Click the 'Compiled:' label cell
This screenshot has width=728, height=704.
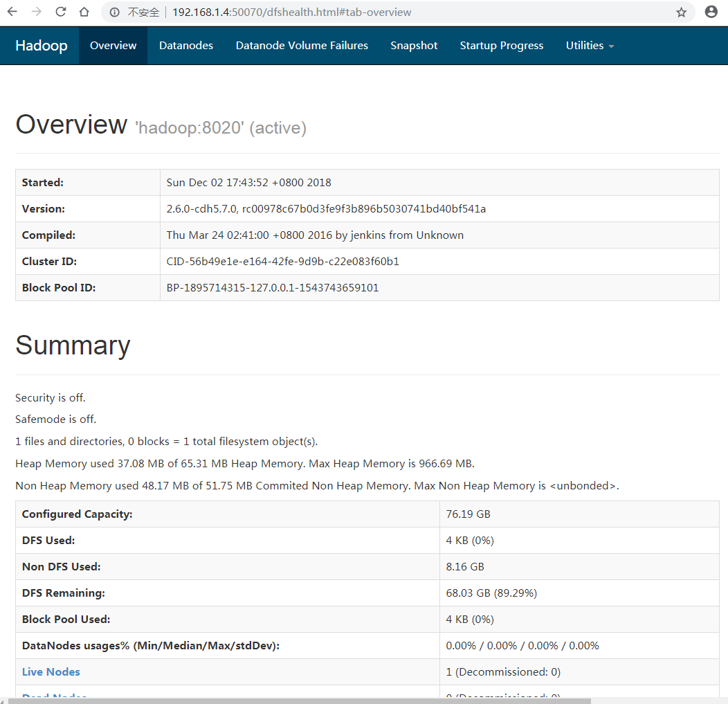click(88, 235)
